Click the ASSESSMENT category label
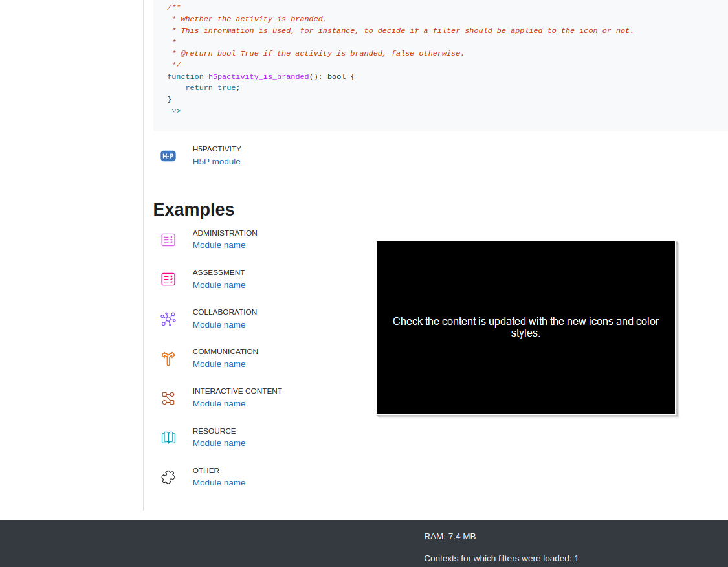This screenshot has width=728, height=567. 219,272
